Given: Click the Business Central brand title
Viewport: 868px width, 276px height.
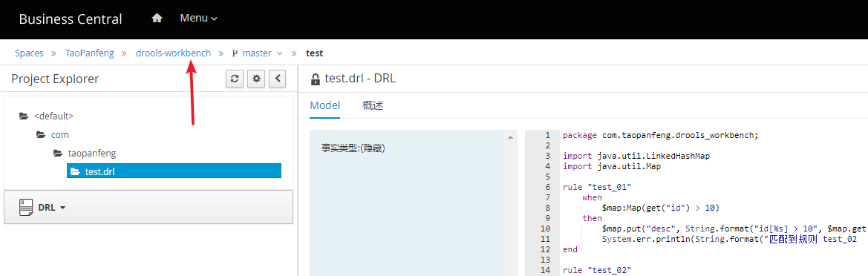Looking at the screenshot, I should 71,19.
